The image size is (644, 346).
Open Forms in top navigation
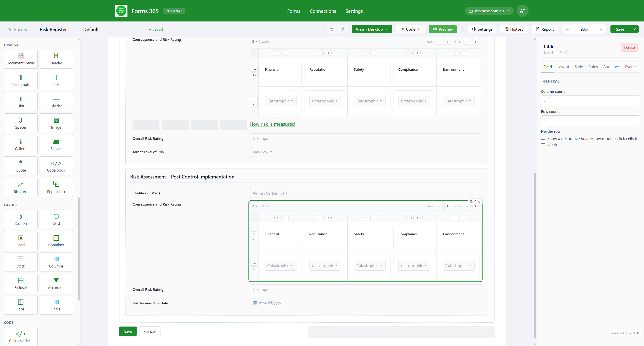click(x=294, y=11)
